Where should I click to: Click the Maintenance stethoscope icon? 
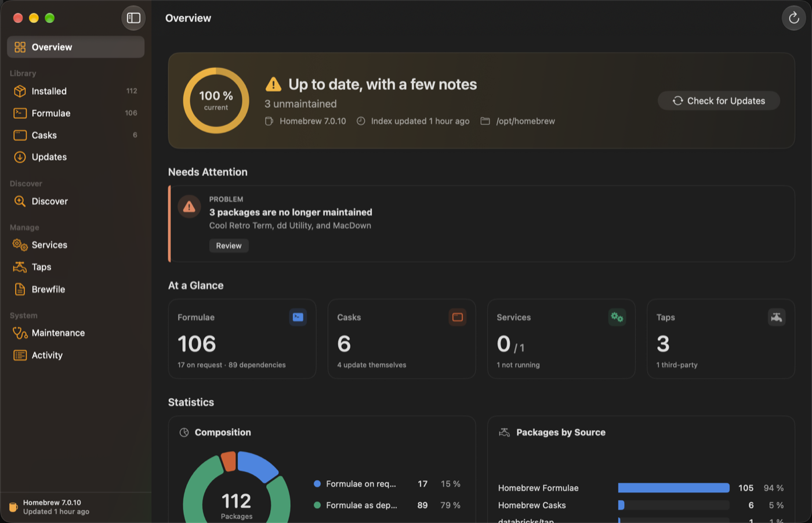click(x=20, y=333)
